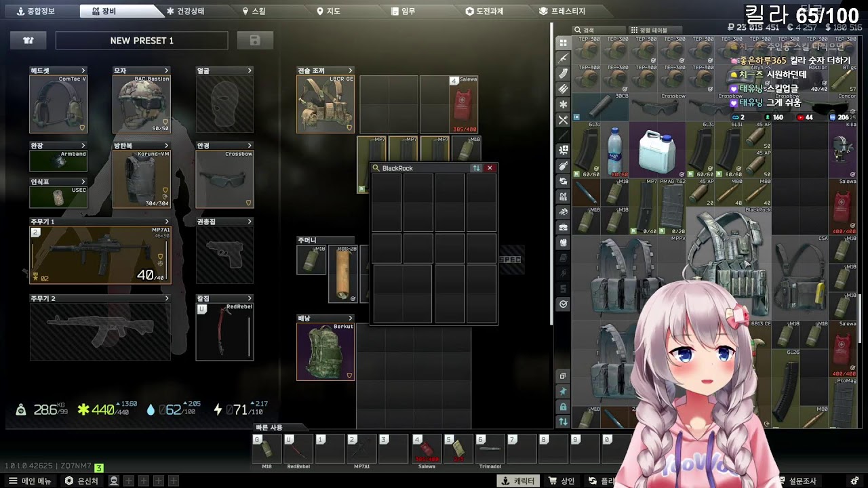
Task: Go to the 은신처 hideout button
Action: pyautogui.click(x=81, y=481)
